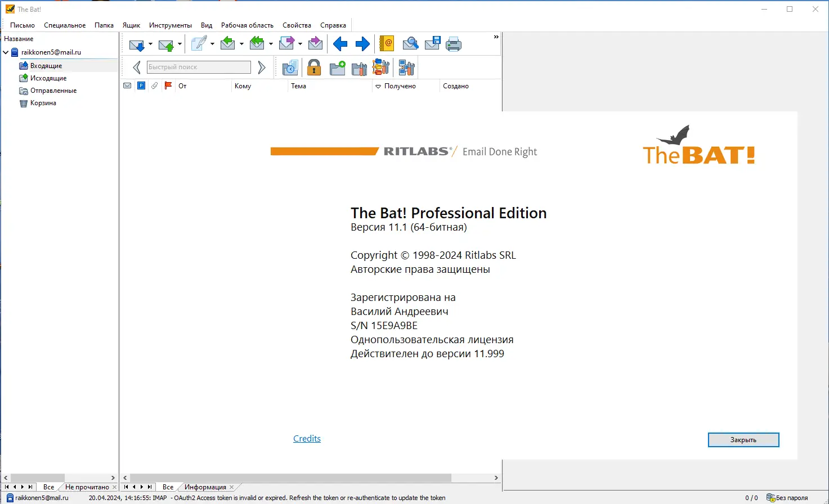Viewport: 829px width, 504px height.
Task: Select the 'Все' tab under message list
Action: pos(168,487)
